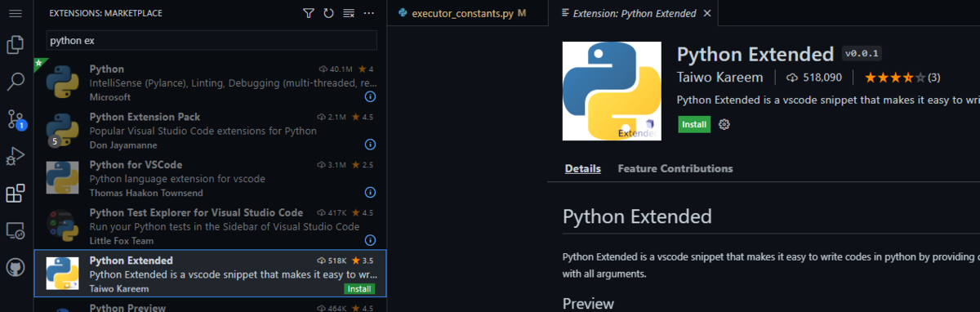Click the Preview heading in the readme
This screenshot has width=980, height=312.
pos(588,304)
